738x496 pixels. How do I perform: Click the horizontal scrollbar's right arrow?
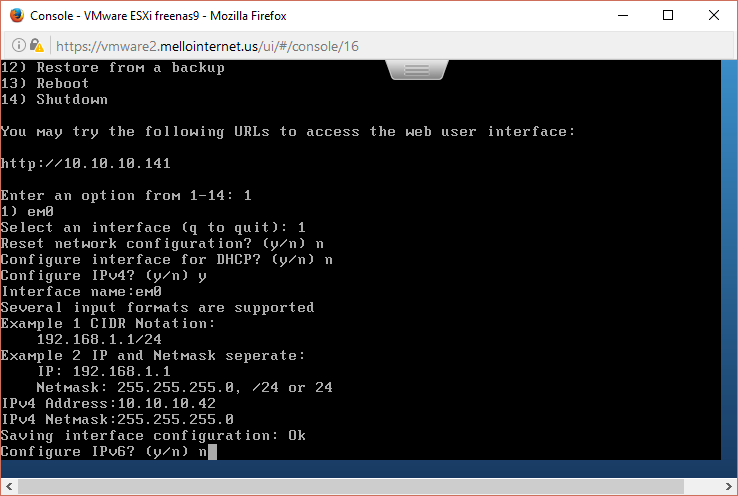(x=730, y=487)
